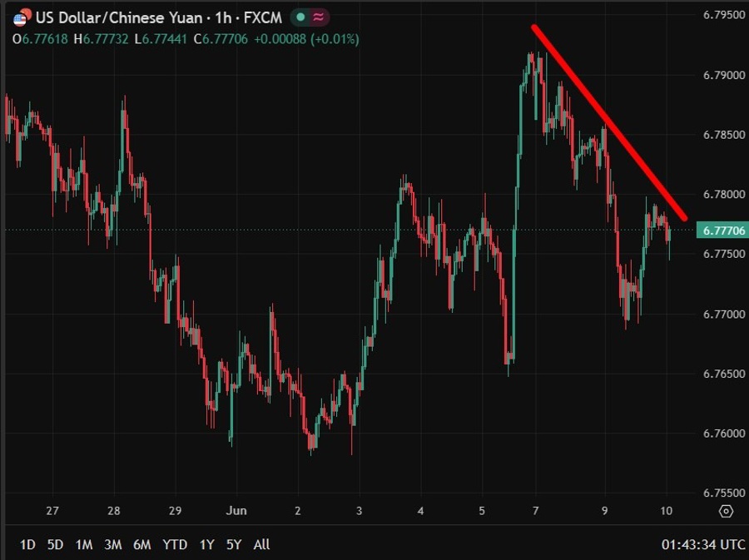Select the 1D time range

[x=27, y=544]
